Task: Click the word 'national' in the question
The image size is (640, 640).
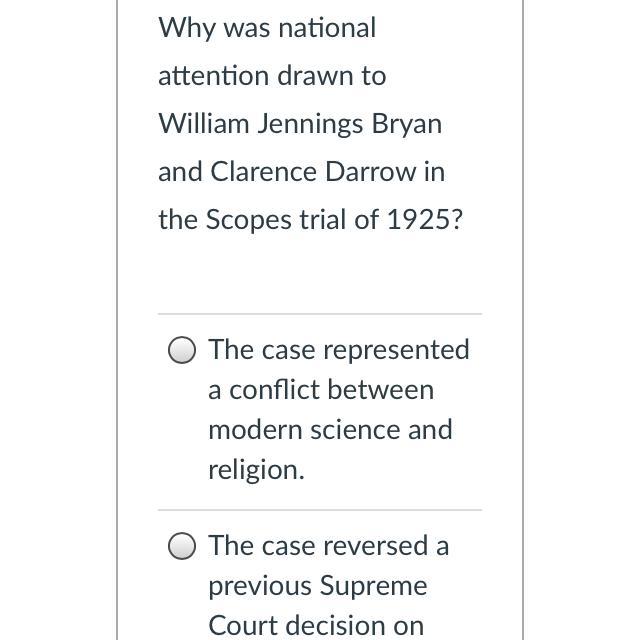Action: (x=327, y=28)
